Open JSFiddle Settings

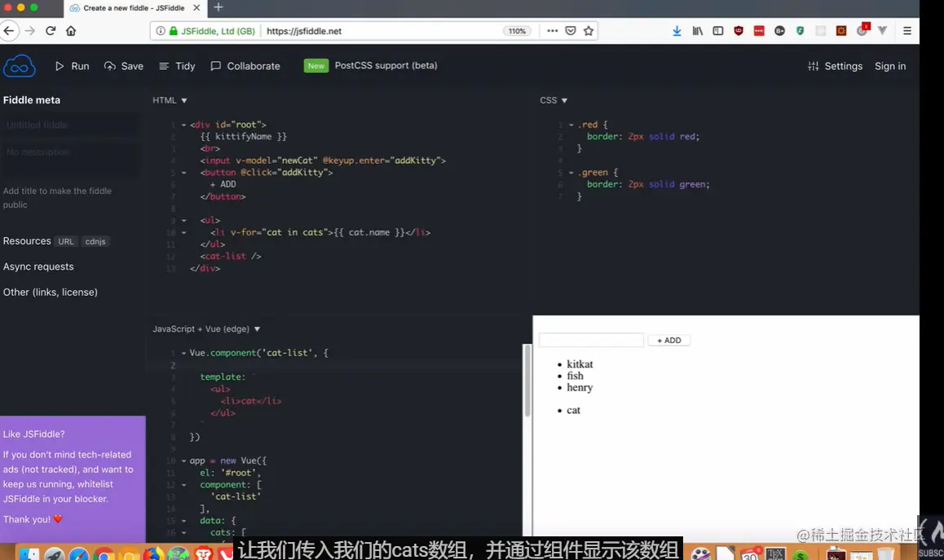(x=835, y=66)
